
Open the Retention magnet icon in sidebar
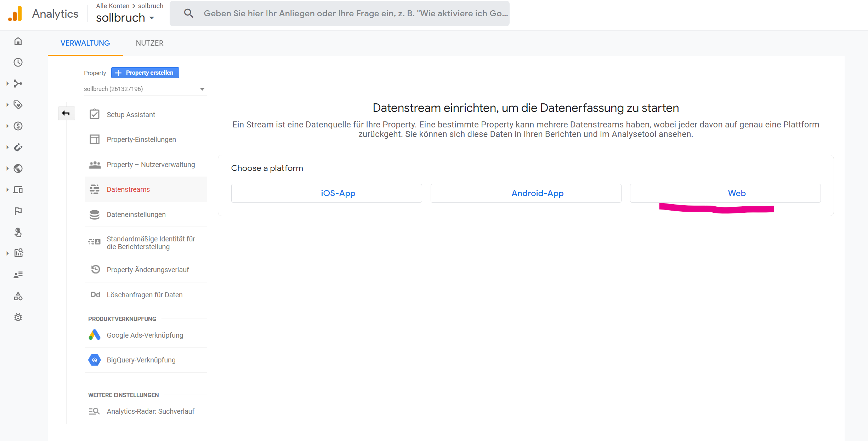click(18, 147)
